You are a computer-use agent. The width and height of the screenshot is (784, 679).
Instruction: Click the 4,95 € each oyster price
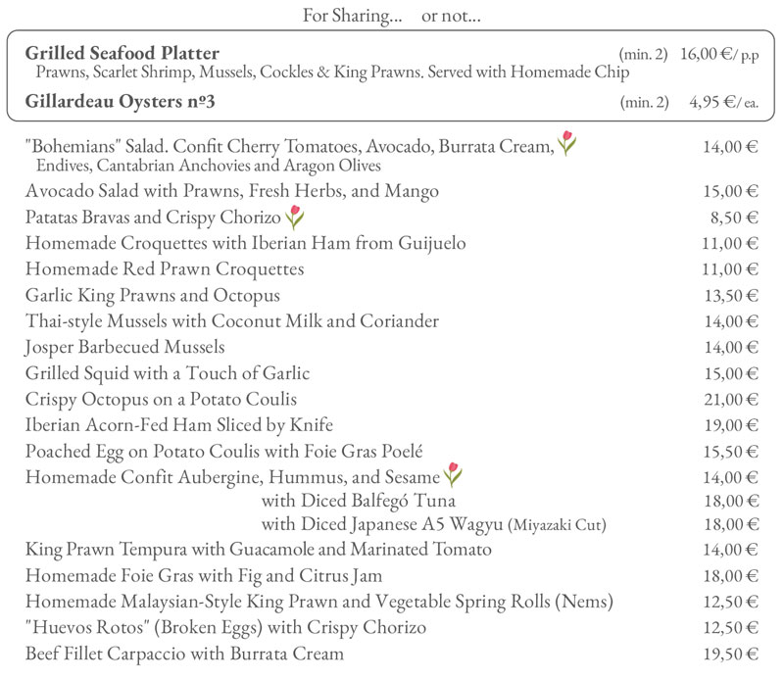coord(723,103)
